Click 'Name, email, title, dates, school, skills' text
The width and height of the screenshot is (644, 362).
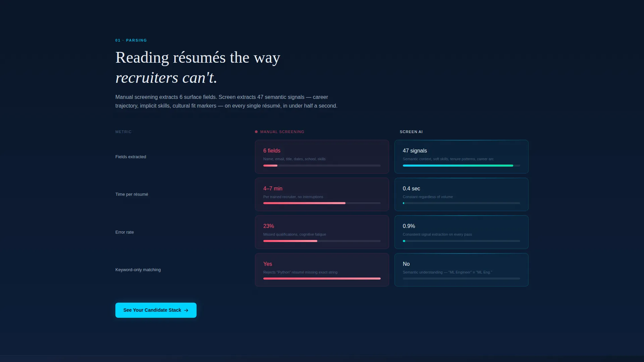294,159
